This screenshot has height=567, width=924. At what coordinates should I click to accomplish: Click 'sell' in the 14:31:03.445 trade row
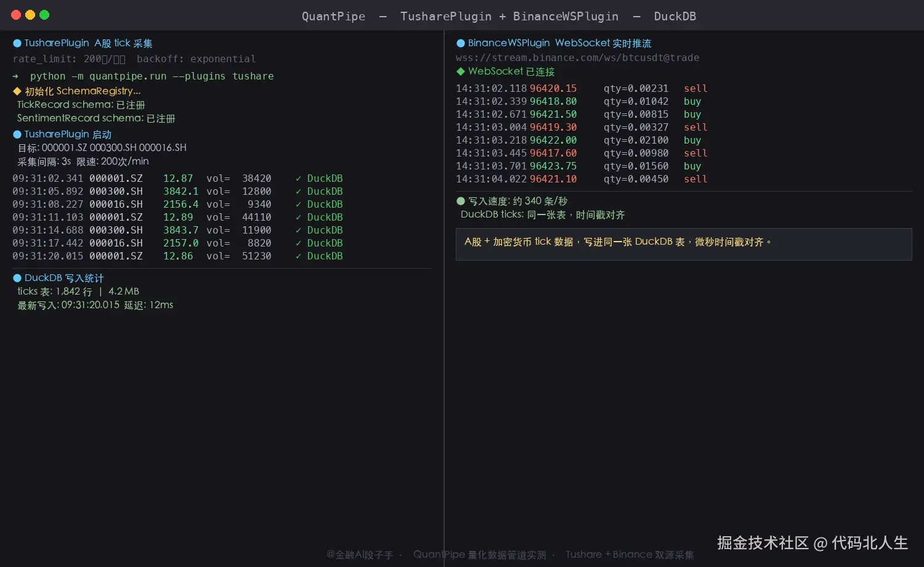(x=695, y=153)
